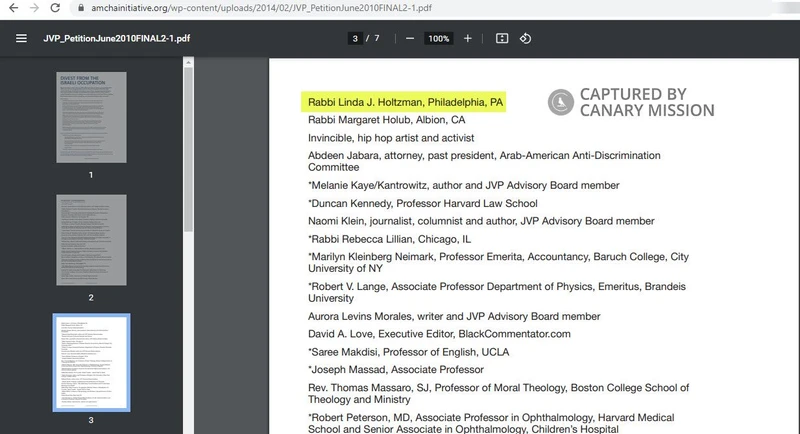Screen dimensions: 800x434
Task: Click the Robert V. Lange line
Action: 497,292
